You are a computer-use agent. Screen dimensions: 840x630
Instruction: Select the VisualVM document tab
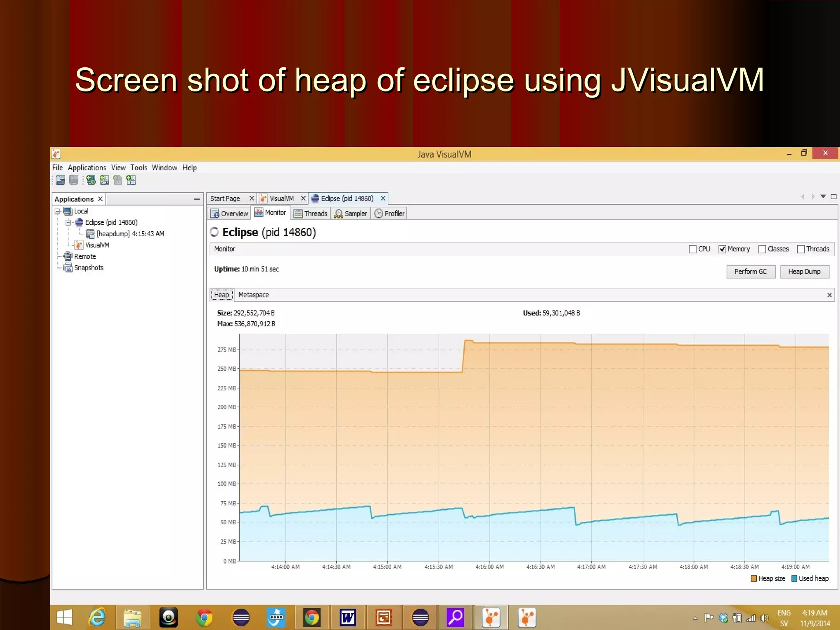click(x=282, y=199)
